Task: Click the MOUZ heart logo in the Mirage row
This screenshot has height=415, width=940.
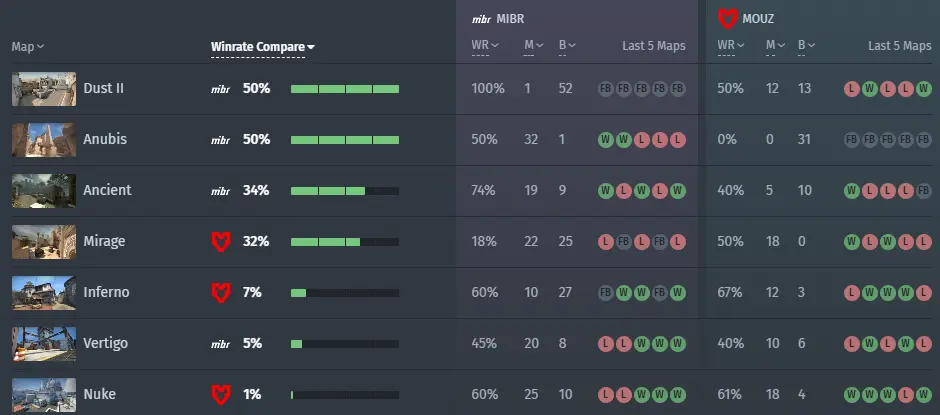Action: pyautogui.click(x=220, y=241)
